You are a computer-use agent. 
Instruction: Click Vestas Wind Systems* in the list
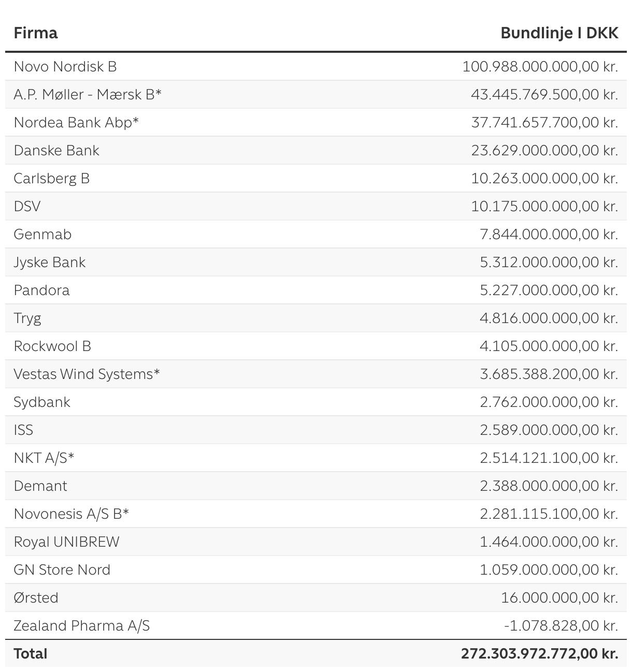(x=87, y=374)
